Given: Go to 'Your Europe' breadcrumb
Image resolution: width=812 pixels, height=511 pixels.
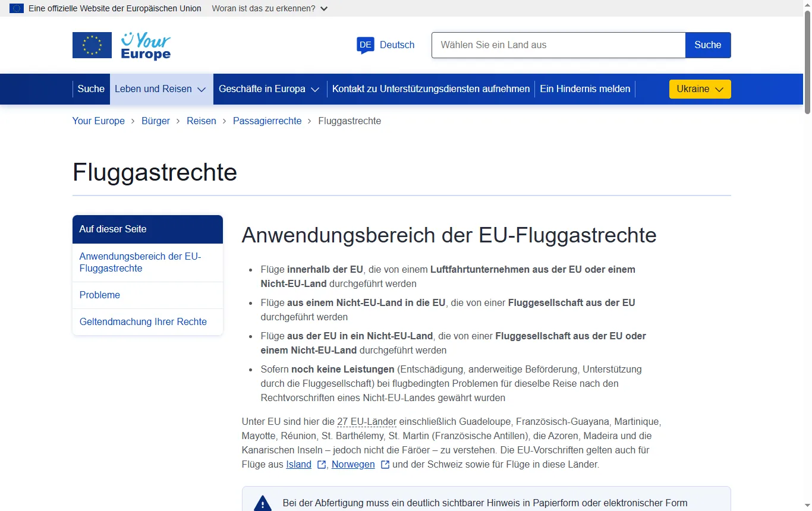Looking at the screenshot, I should pyautogui.click(x=99, y=121).
